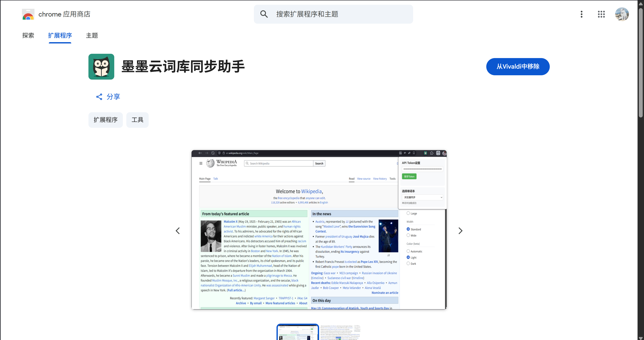Image resolution: width=644 pixels, height=340 pixels.
Task: Switch to the 扩展程序 tab
Action: coord(60,35)
